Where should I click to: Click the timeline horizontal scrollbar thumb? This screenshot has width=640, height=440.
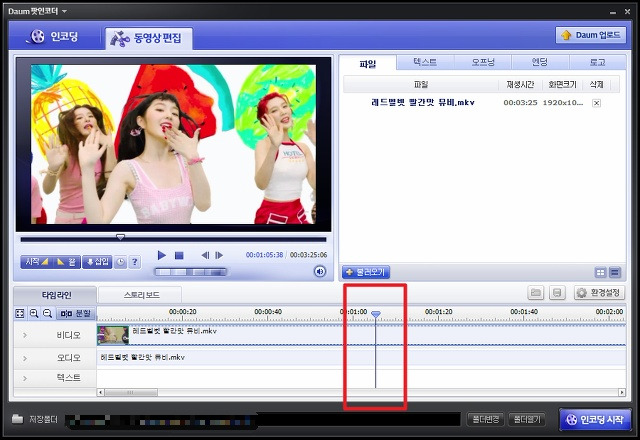[x=131, y=393]
